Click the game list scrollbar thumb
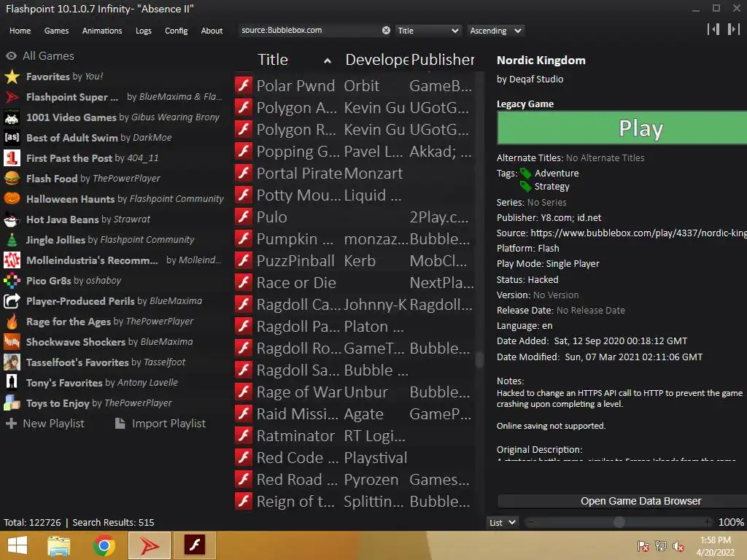The height and width of the screenshot is (560, 747). pyautogui.click(x=479, y=359)
